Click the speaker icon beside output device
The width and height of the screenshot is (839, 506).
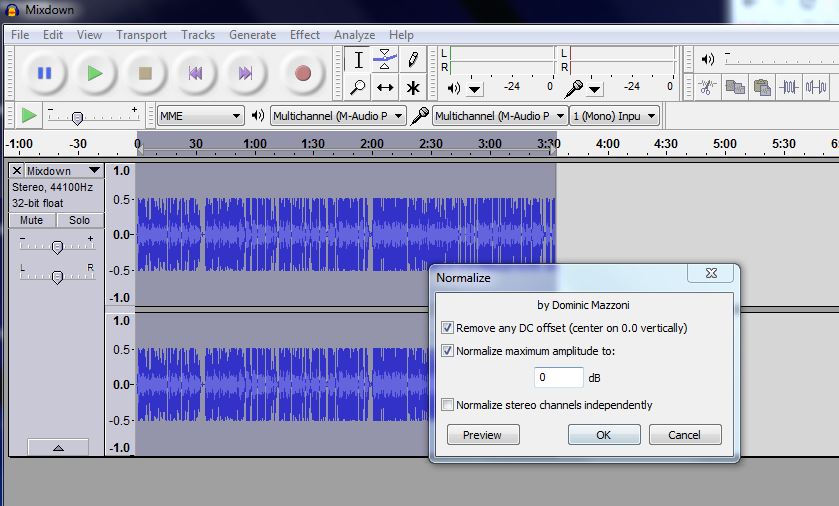point(258,115)
